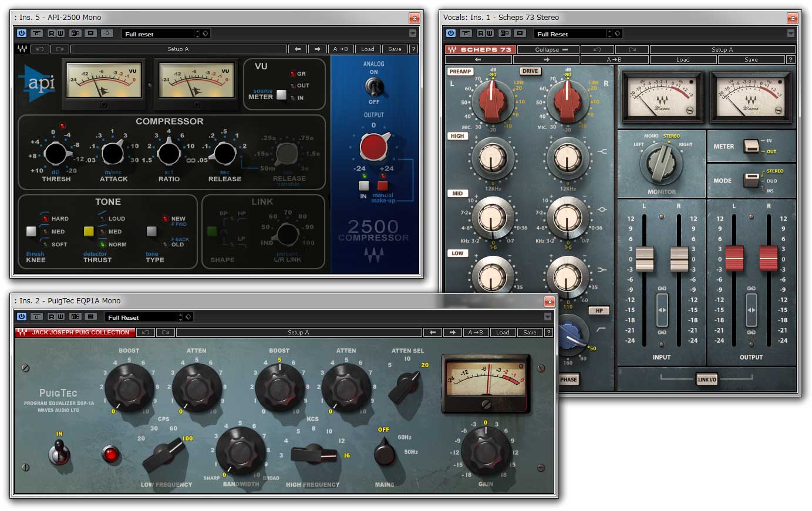Click output fader link icon in Scheps 73

[751, 310]
